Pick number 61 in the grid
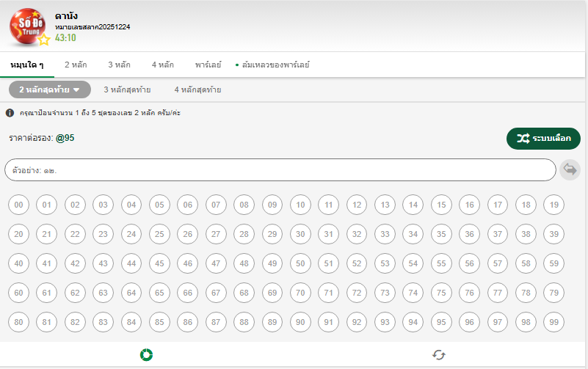 click(x=46, y=293)
